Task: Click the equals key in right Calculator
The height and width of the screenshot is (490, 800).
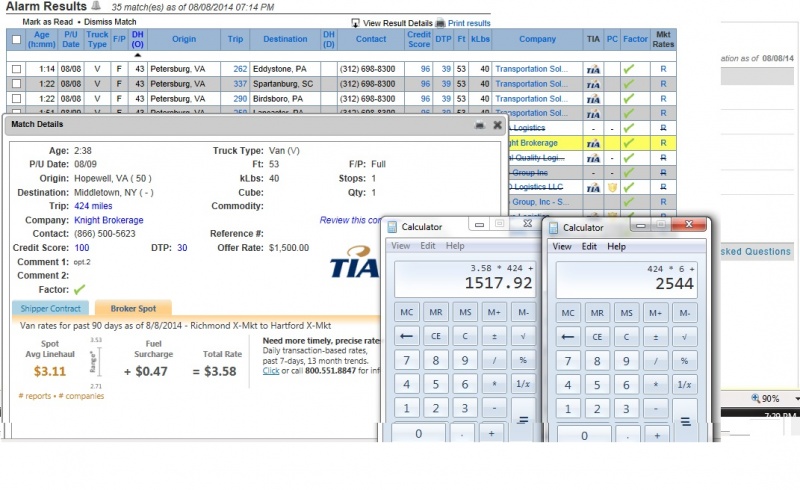Action: (x=685, y=422)
